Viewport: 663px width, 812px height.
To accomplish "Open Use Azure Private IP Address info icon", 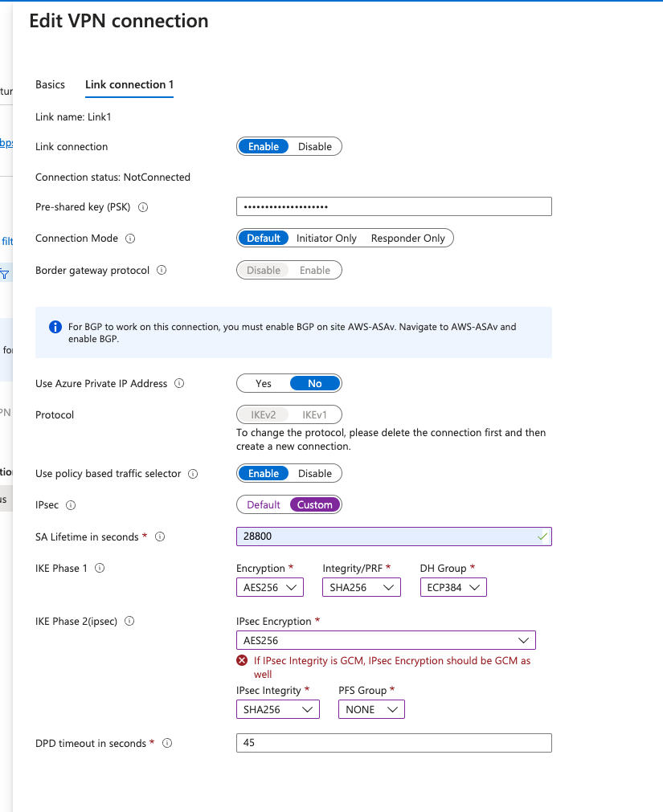I will (x=179, y=383).
